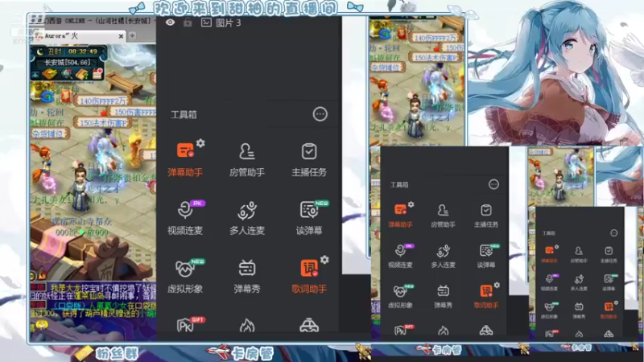This screenshot has width=644, height=362.
Task: Open the more options button beside 工具箱 in large panel
Action: [x=320, y=114]
